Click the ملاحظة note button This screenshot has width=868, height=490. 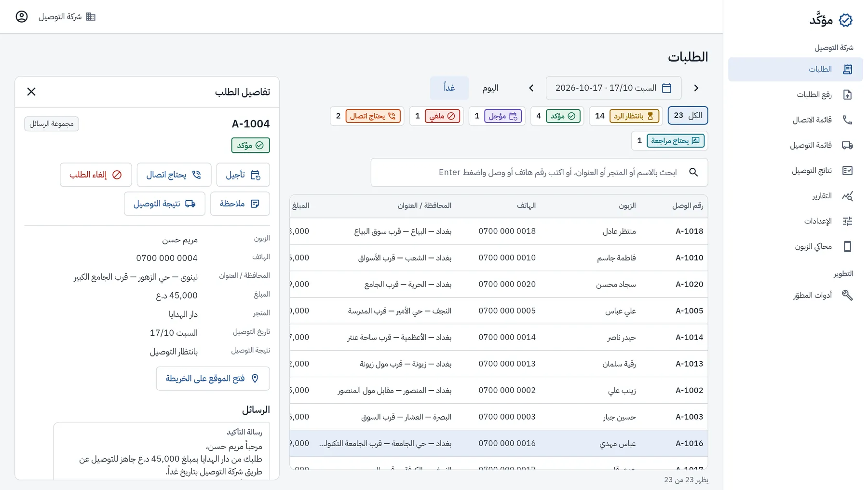click(240, 204)
